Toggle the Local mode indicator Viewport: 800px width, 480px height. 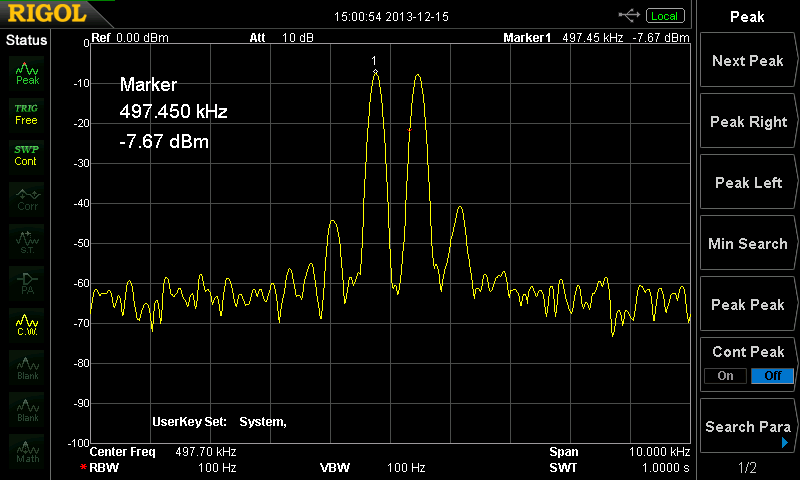pos(663,16)
